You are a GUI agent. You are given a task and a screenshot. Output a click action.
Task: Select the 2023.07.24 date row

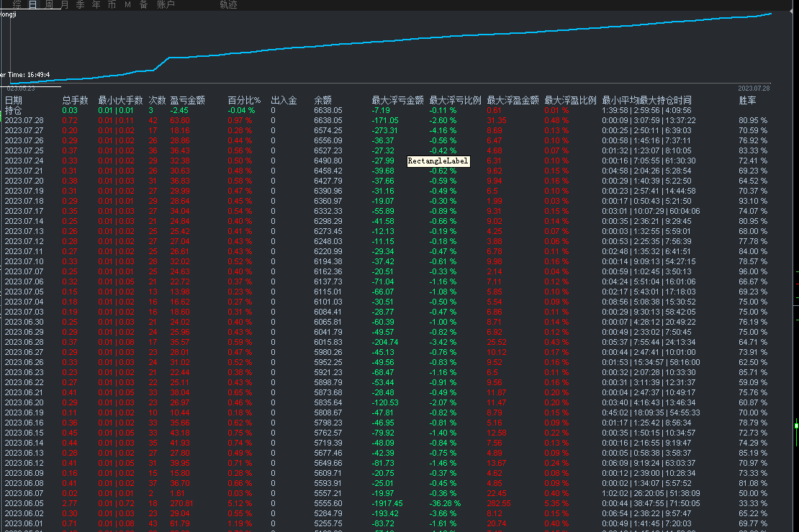(24, 161)
